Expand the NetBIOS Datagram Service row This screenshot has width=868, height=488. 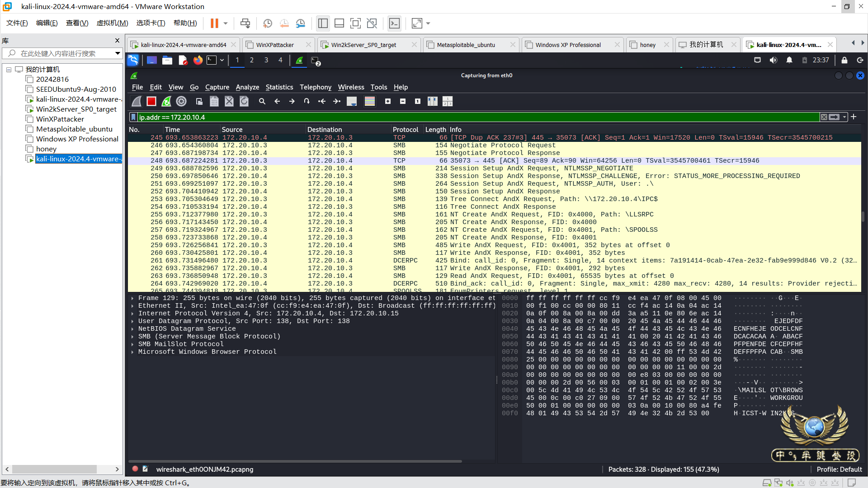pos(132,329)
